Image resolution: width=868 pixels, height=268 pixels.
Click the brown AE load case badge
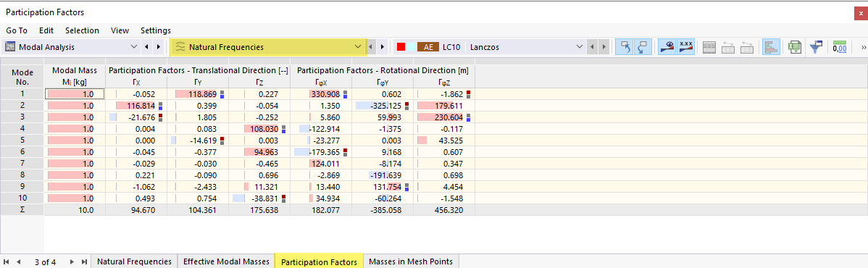428,47
